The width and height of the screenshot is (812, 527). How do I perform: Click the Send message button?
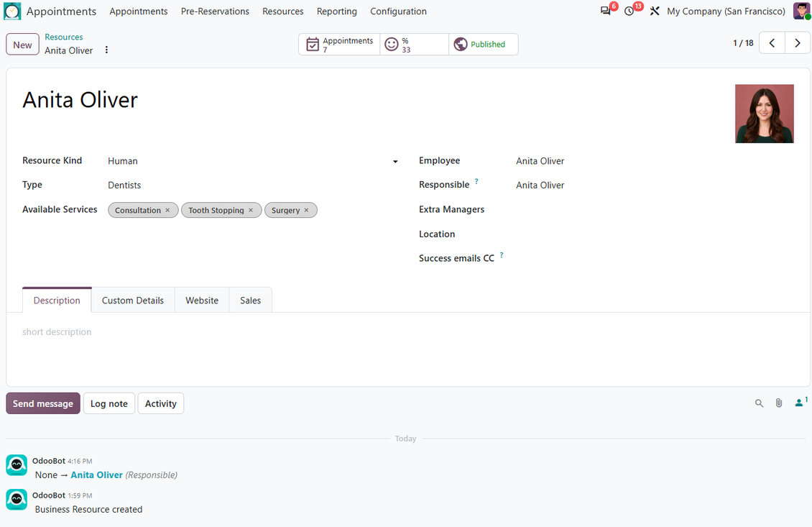tap(43, 403)
